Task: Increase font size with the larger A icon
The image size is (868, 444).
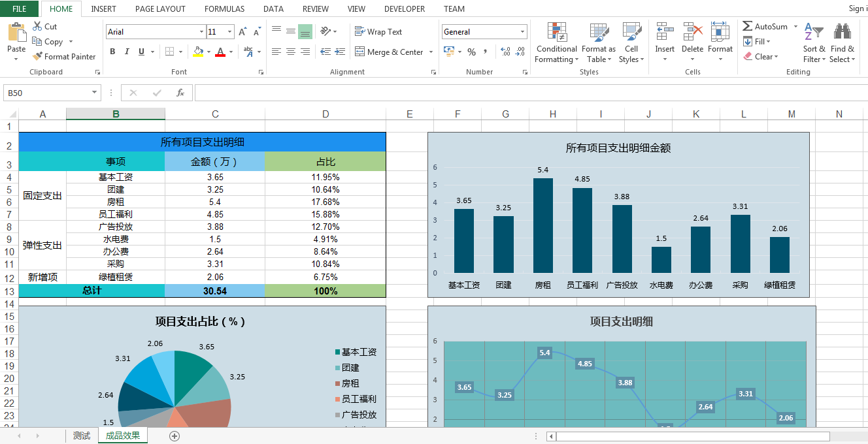Action: coord(242,31)
